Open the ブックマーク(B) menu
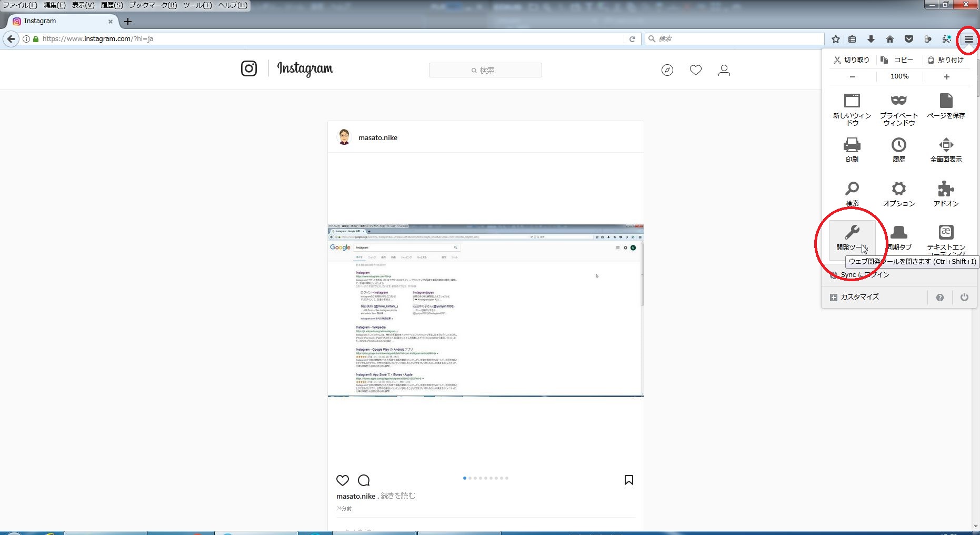 [x=153, y=5]
